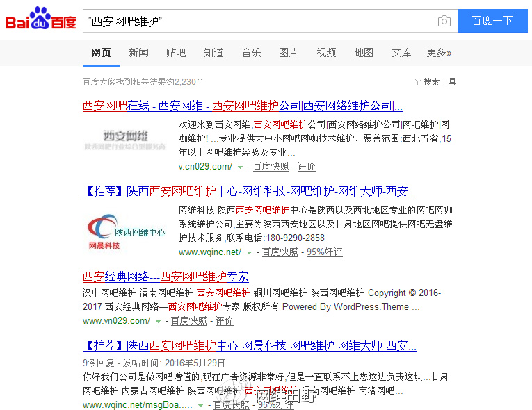Open 百度快照 for www.wqinc.net/ result
Image resolution: width=532 pixels, height=410 pixels.
[280, 252]
